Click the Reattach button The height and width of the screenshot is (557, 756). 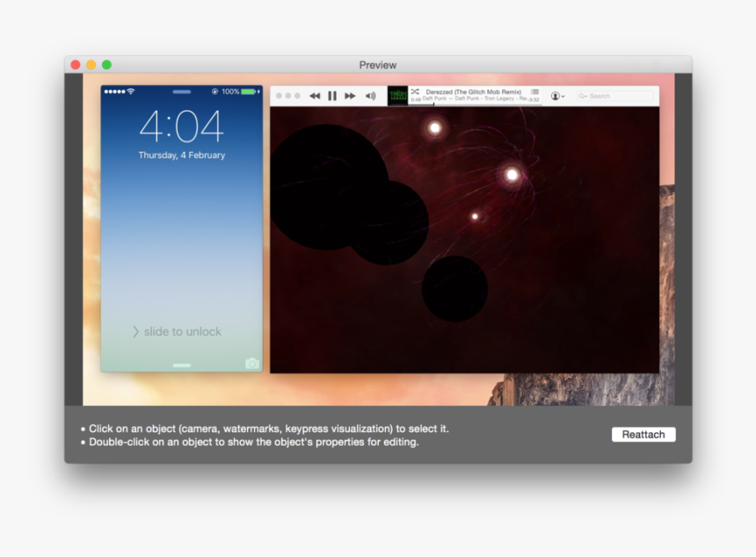pos(643,435)
